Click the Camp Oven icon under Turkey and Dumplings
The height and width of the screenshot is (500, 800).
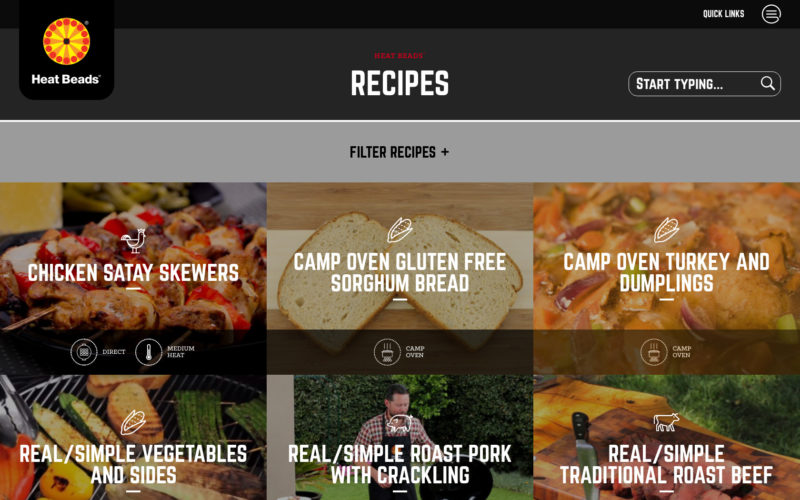click(x=654, y=352)
